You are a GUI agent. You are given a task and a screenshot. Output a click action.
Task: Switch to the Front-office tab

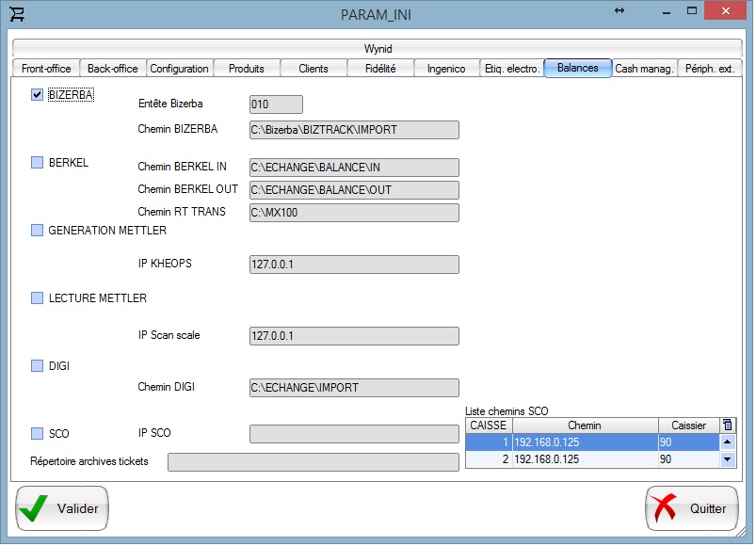(x=46, y=69)
